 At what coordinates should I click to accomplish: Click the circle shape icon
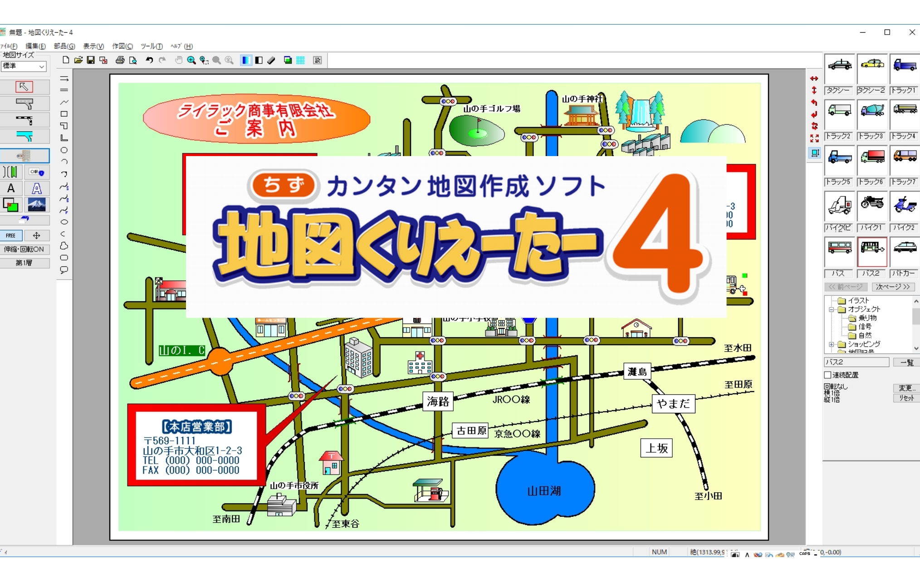[x=64, y=150]
